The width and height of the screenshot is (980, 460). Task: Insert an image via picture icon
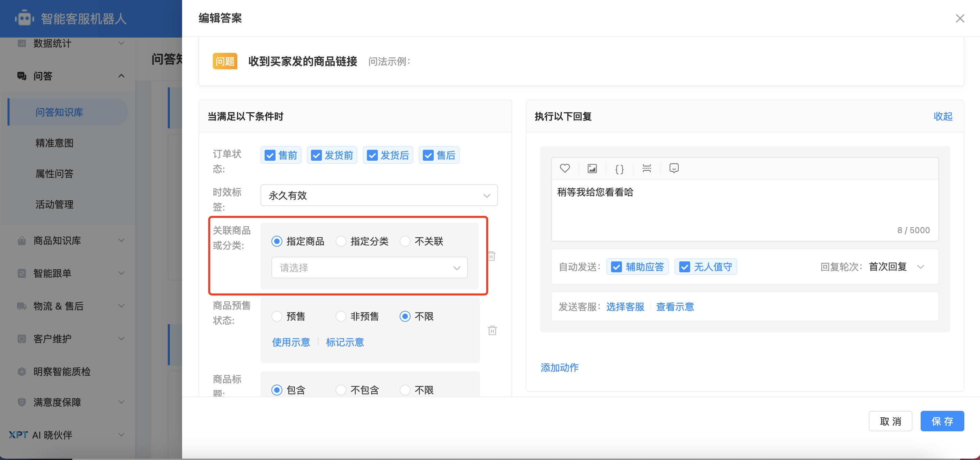(592, 168)
